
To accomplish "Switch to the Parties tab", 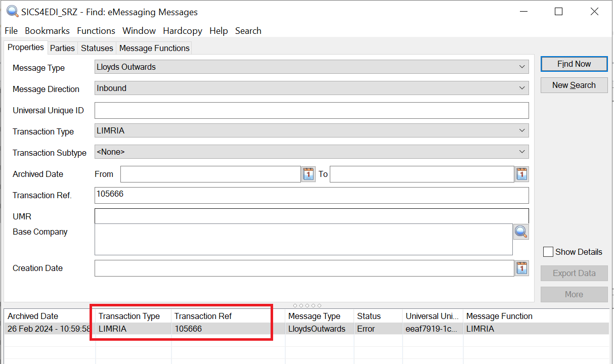I will click(x=62, y=48).
